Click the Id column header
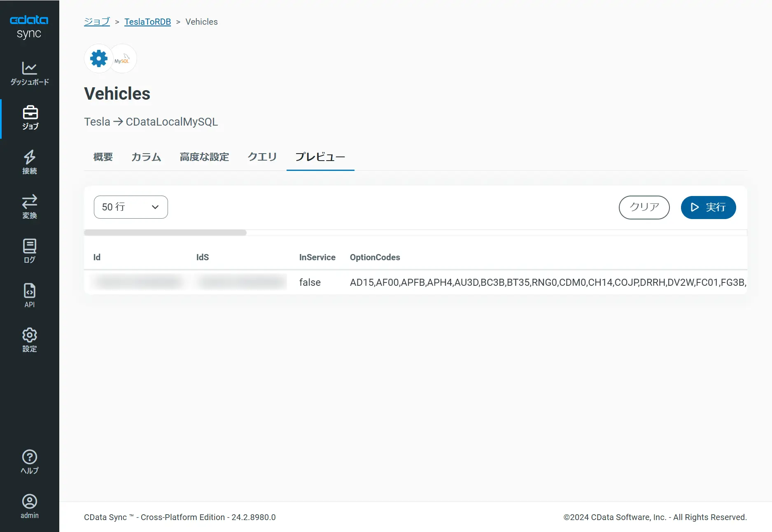 97,257
